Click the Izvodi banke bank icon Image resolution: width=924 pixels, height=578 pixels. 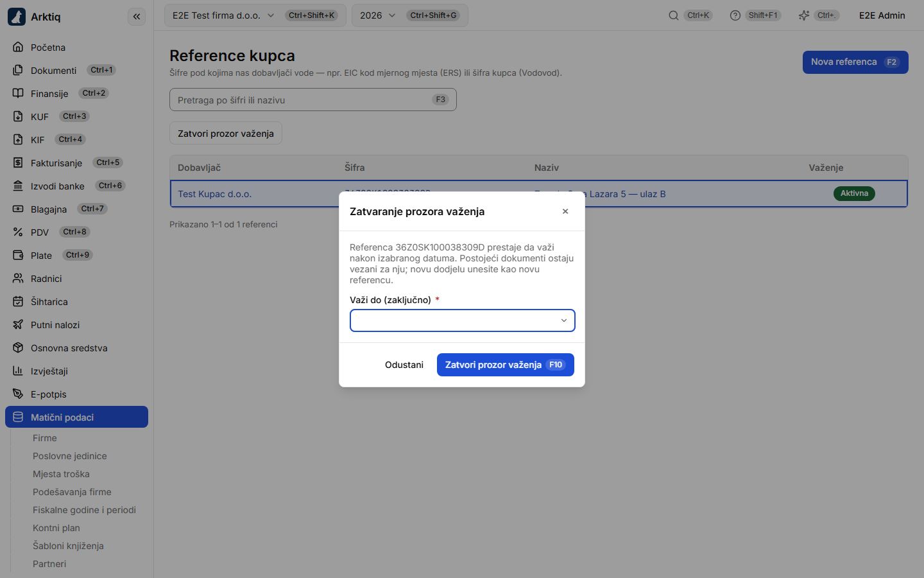(18, 186)
